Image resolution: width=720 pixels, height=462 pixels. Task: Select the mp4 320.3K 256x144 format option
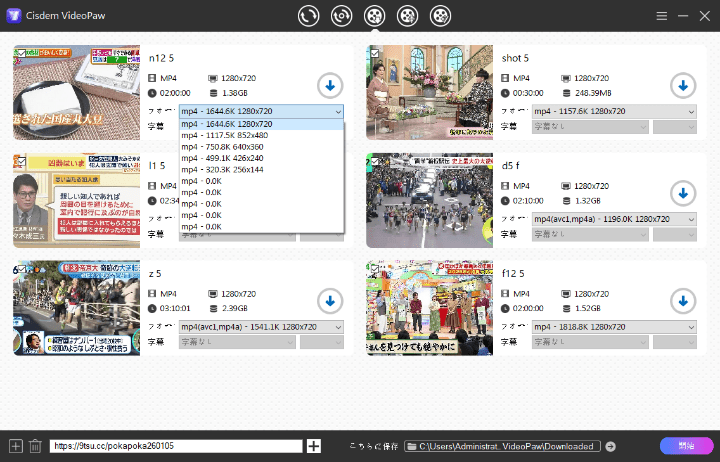[222, 169]
